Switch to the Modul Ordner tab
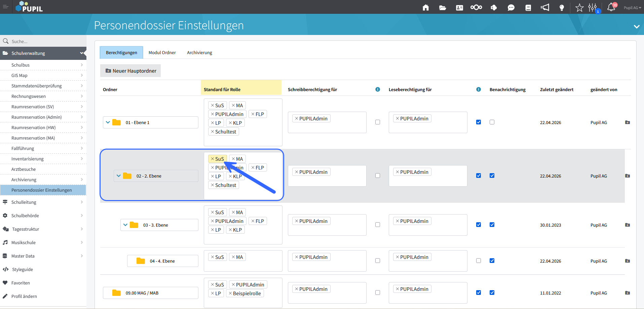The image size is (644, 309). 162,53
